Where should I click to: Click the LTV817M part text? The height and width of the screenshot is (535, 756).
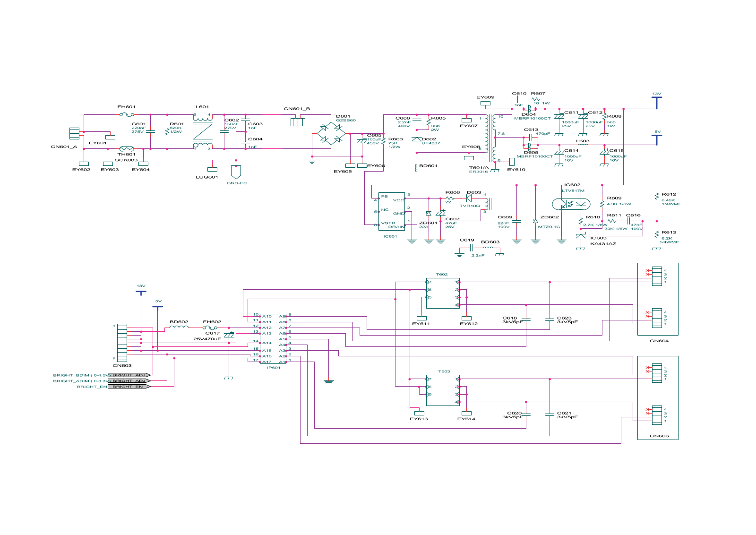point(573,190)
